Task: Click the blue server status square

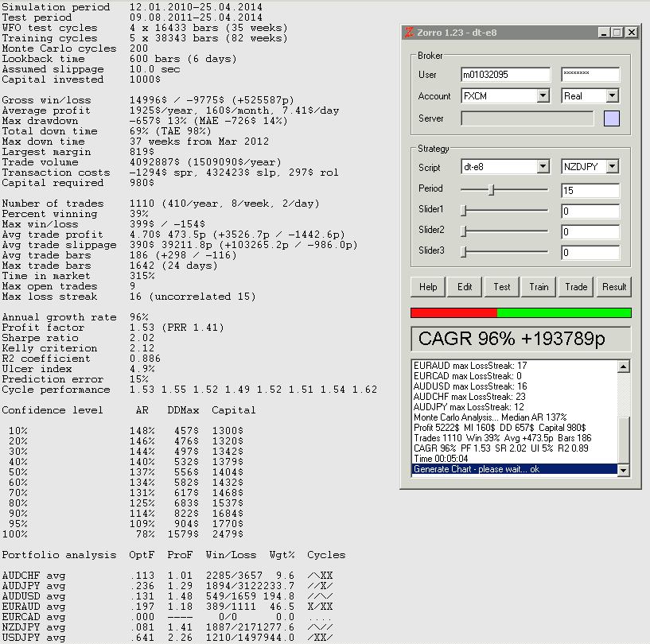Action: click(611, 118)
